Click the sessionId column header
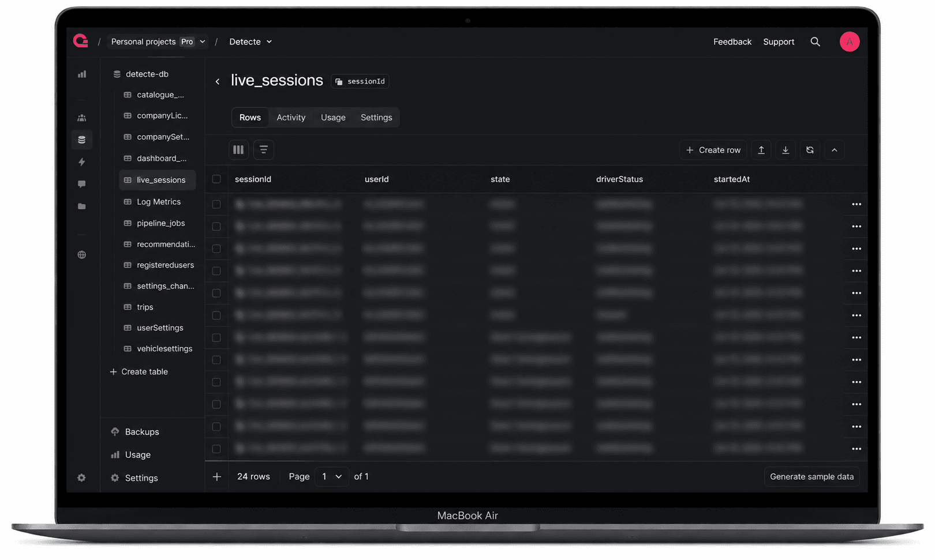This screenshot has width=935, height=560. click(x=253, y=179)
